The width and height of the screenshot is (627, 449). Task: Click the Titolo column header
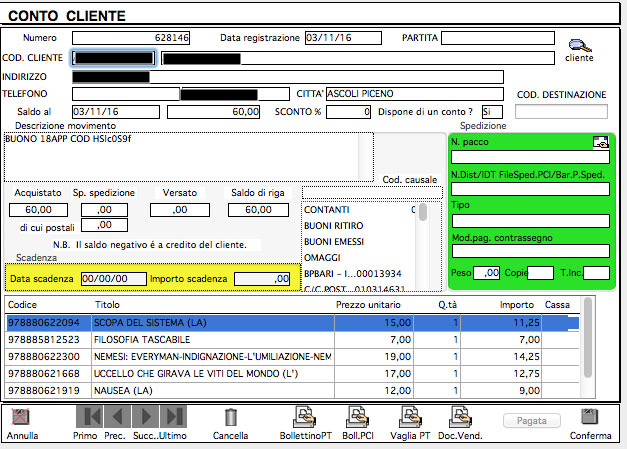point(107,305)
